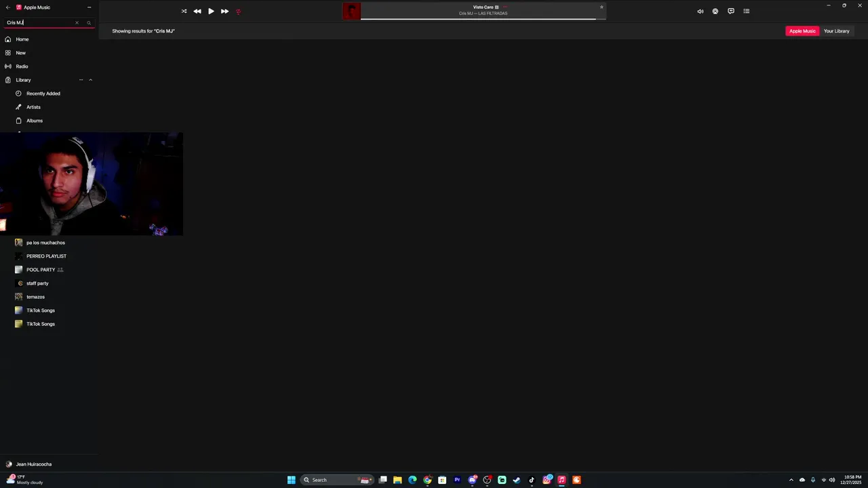Open Task View from taskbar
Screen dimensions: 868x488
383,480
